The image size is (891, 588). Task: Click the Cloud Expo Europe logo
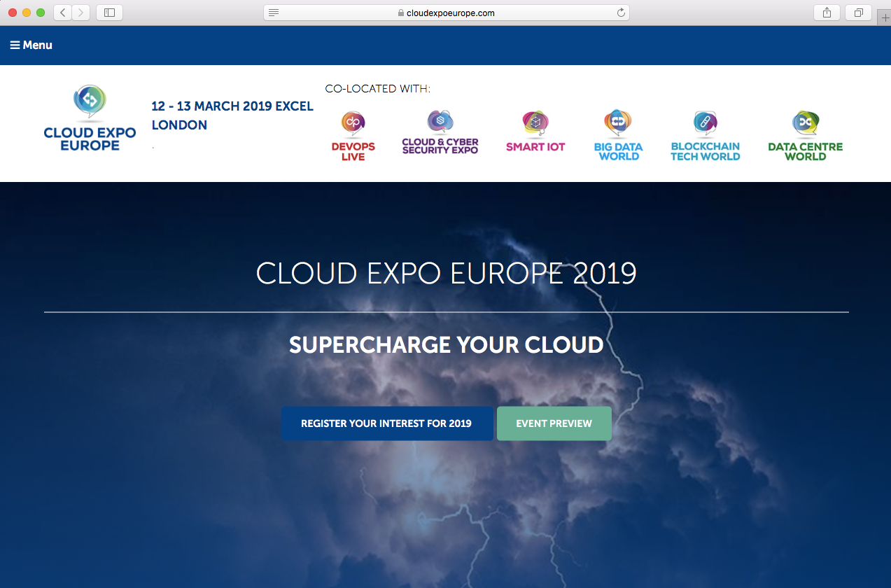(90, 118)
